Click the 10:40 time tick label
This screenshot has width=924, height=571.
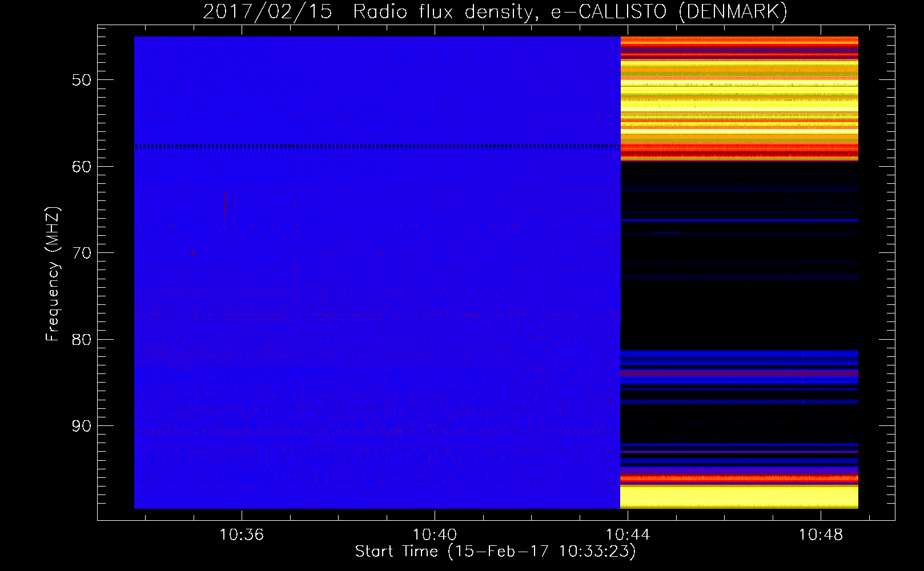point(435,535)
